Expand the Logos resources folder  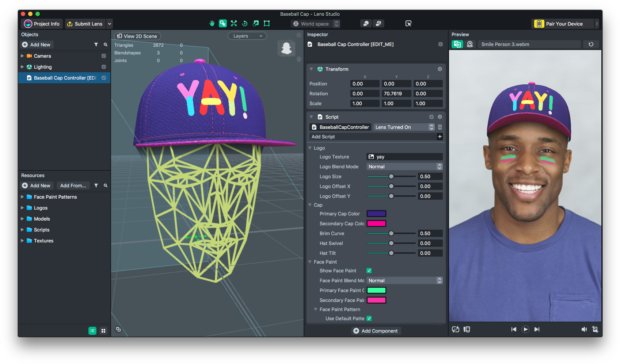click(23, 208)
